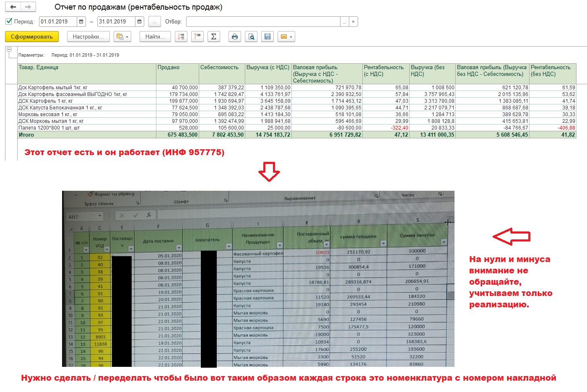Click into the Отбор input field
Screen dimensions: 587x392
coord(263,21)
